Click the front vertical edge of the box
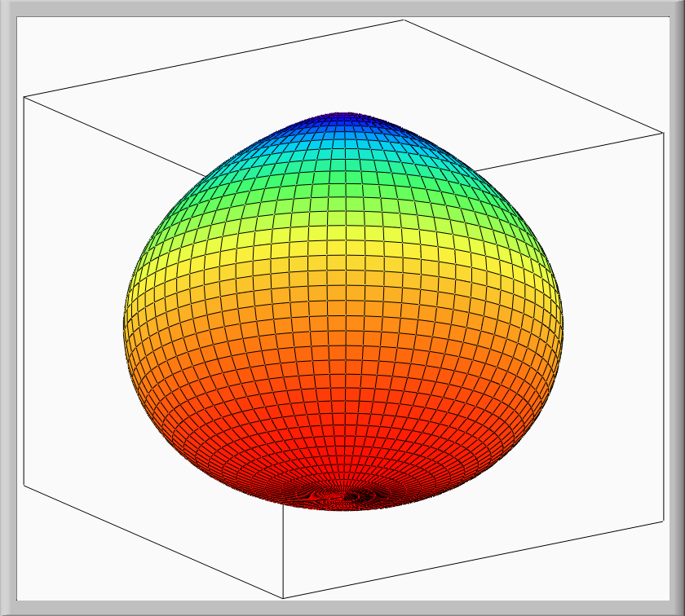The image size is (685, 616). click(x=283, y=554)
